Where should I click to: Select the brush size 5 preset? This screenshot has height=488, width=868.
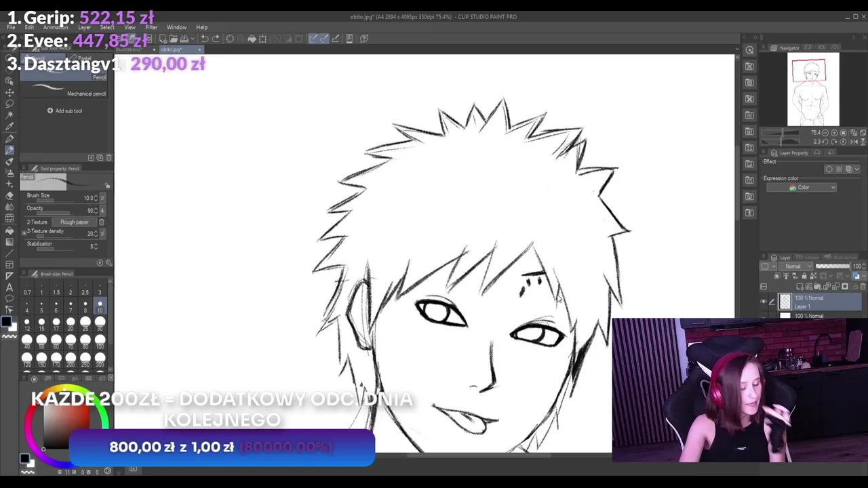(41, 306)
